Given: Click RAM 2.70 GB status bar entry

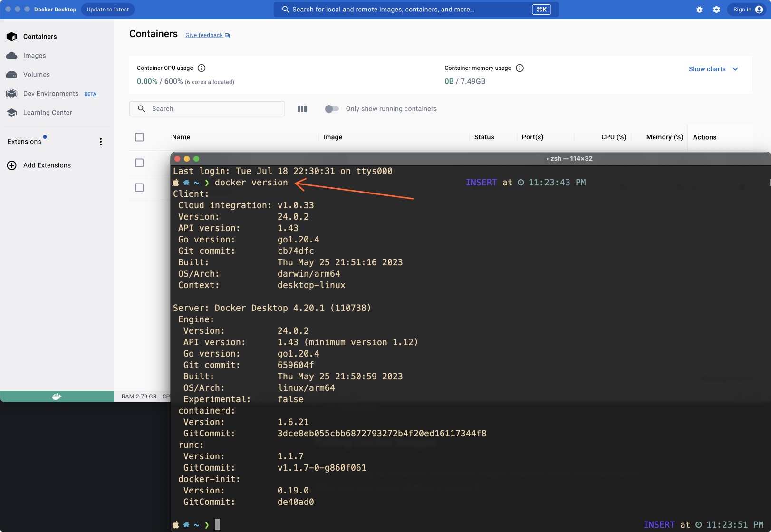Looking at the screenshot, I should tap(139, 397).
